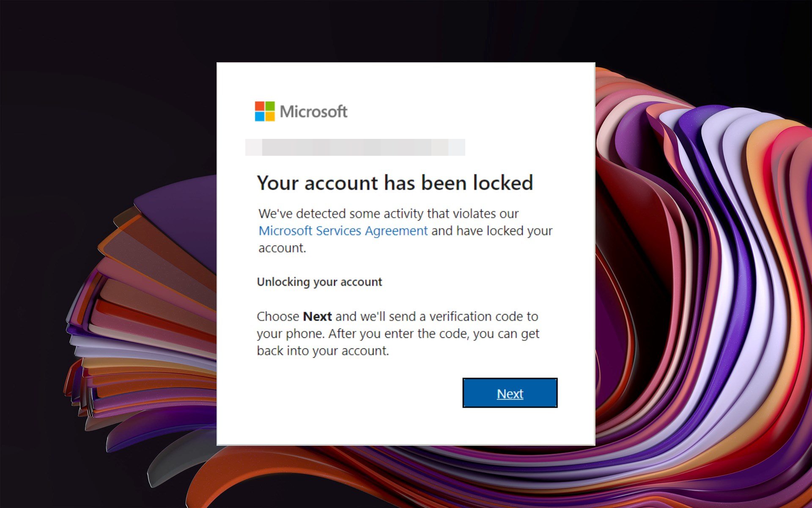The height and width of the screenshot is (508, 812).
Task: Click the 'Your account has been locked' heading
Action: [395, 183]
